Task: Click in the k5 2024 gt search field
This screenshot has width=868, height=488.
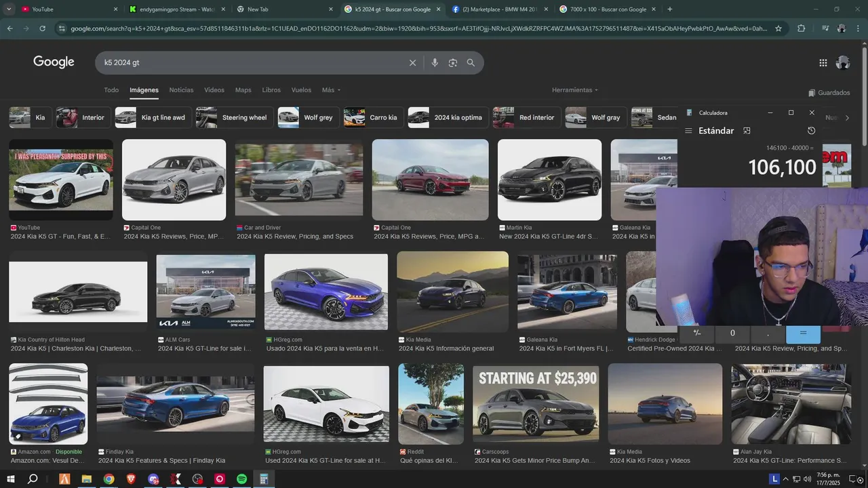Action: pos(251,62)
